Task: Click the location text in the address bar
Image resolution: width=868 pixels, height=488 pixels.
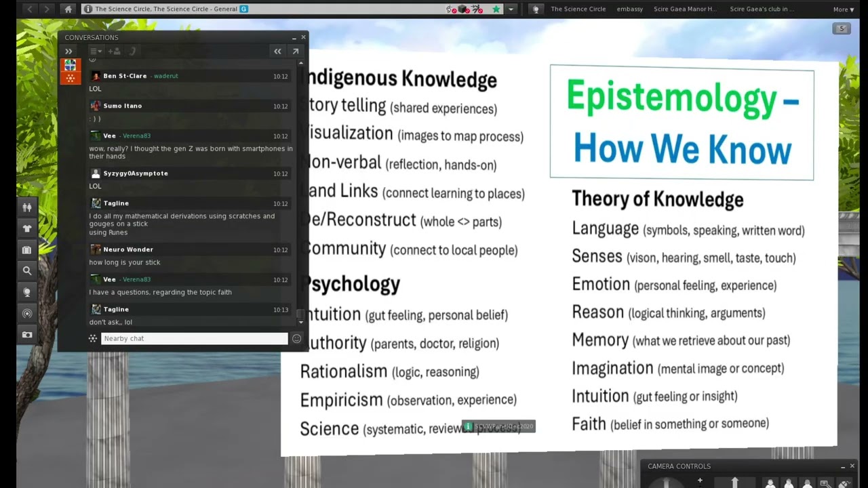Action: (166, 9)
